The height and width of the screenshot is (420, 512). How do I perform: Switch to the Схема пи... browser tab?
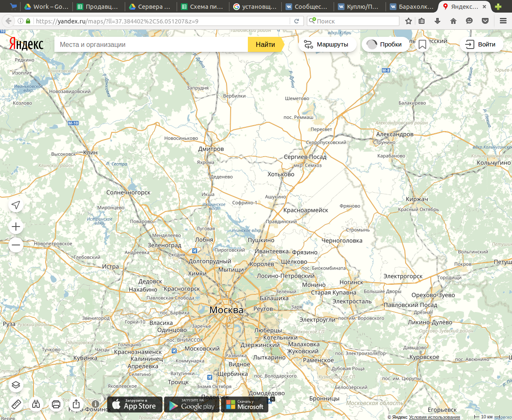pyautogui.click(x=203, y=7)
